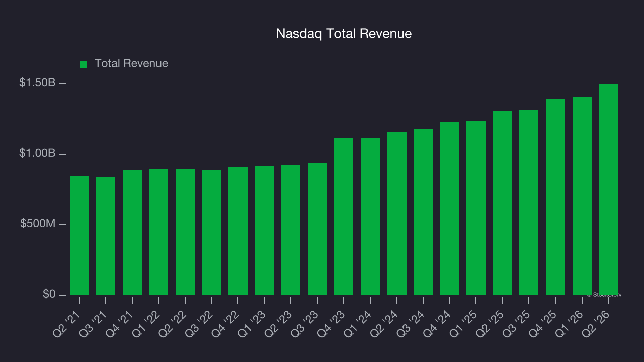Click the Q4 '25 revenue bar
Image resolution: width=644 pixels, height=362 pixels.
555,197
